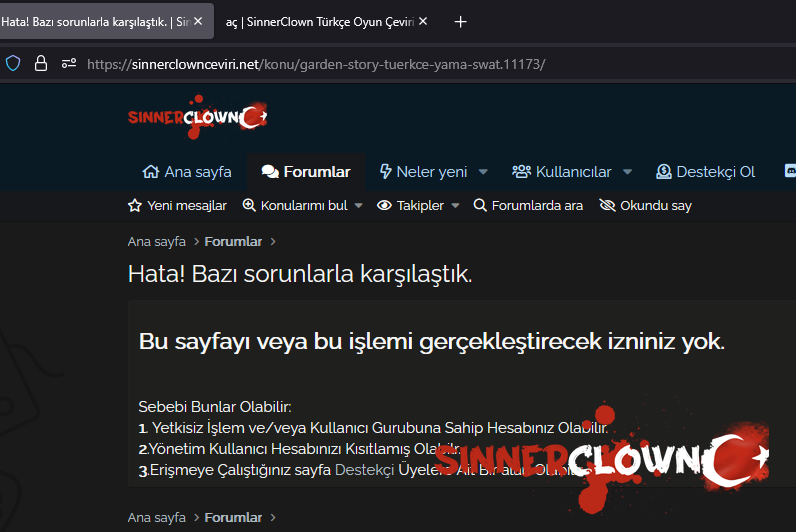Click Okundu say to mark forums read
796x532 pixels.
645,205
